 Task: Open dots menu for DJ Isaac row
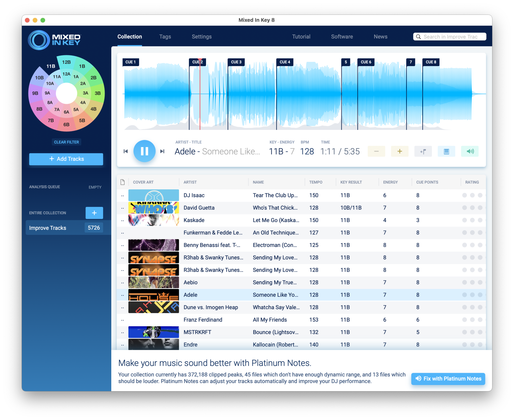[122, 195]
